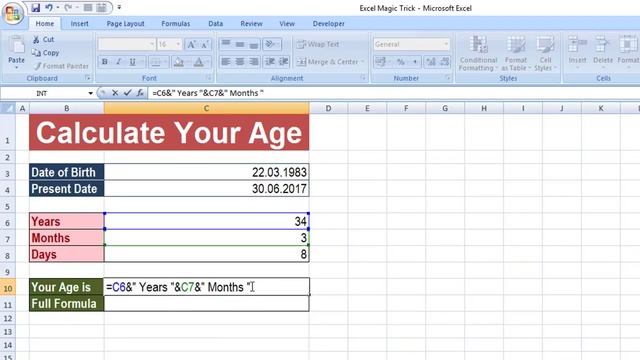
Task: Open Cell Styles gallery
Action: coord(545,53)
